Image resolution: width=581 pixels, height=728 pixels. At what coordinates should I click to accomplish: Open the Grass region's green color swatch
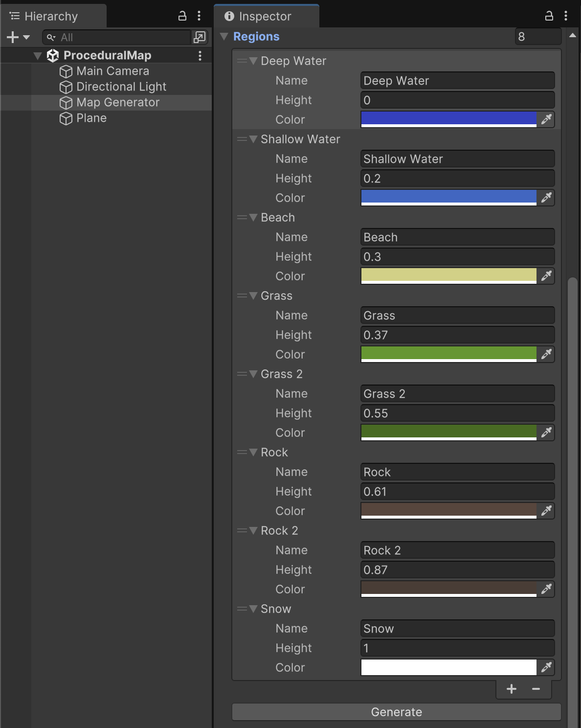[x=448, y=353]
